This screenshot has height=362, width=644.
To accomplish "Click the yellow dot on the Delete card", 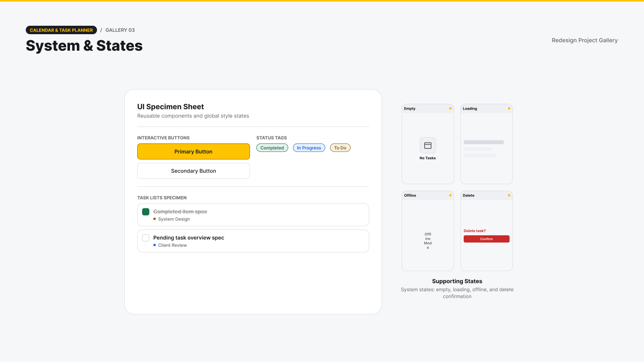I will click(x=509, y=195).
